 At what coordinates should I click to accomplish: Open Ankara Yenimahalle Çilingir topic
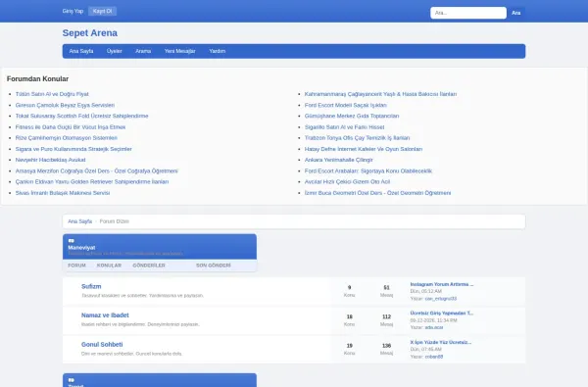point(339,160)
